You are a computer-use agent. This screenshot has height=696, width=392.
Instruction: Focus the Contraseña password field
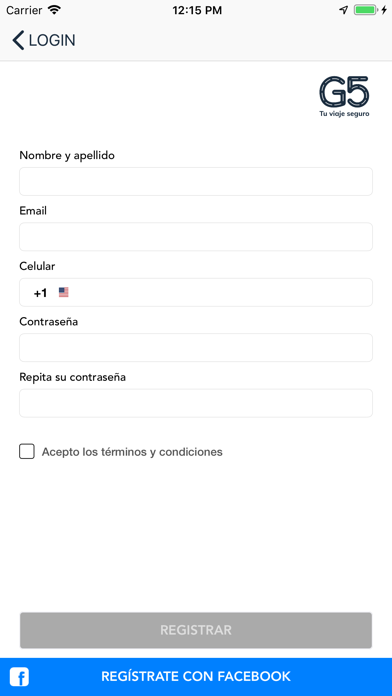tap(196, 348)
